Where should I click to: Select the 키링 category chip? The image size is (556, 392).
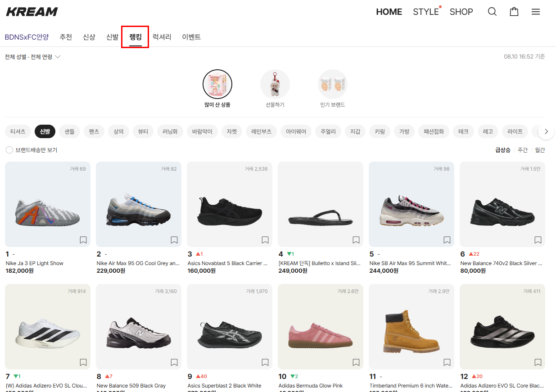click(380, 131)
